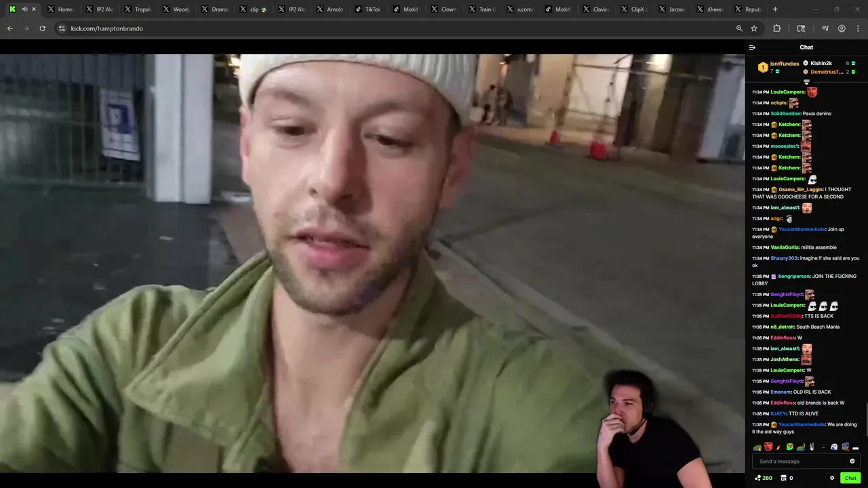Image resolution: width=868 pixels, height=488 pixels.
Task: Open DemetriusT leaderboard profile
Action: [827, 72]
